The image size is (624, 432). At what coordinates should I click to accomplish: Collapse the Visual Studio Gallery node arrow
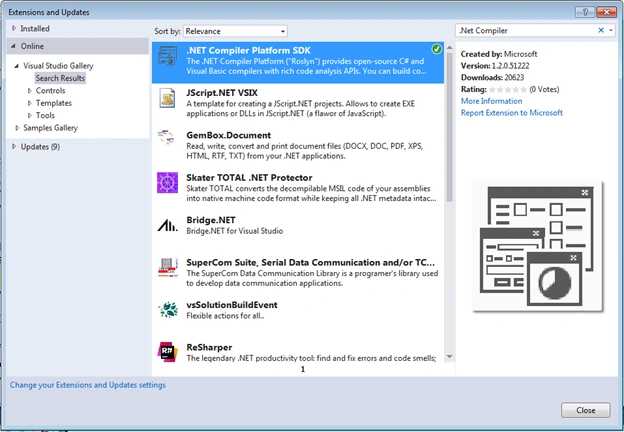(x=17, y=66)
